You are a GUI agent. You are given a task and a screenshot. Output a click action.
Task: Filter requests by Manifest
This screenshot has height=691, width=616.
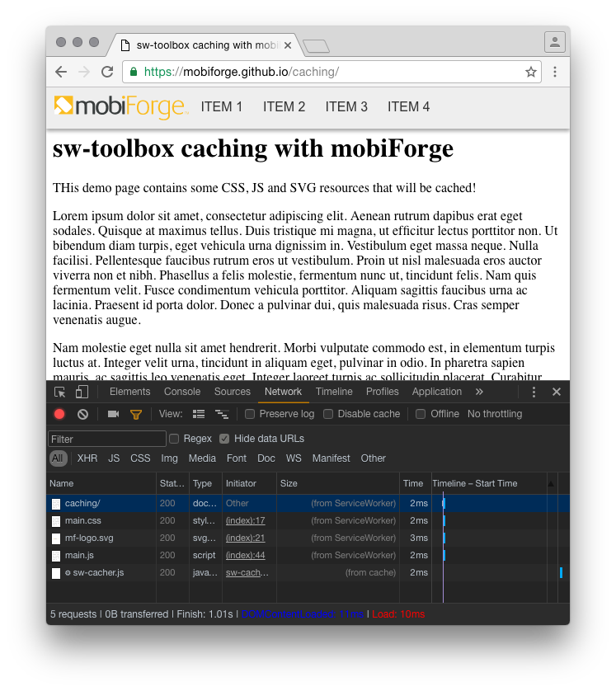332,458
